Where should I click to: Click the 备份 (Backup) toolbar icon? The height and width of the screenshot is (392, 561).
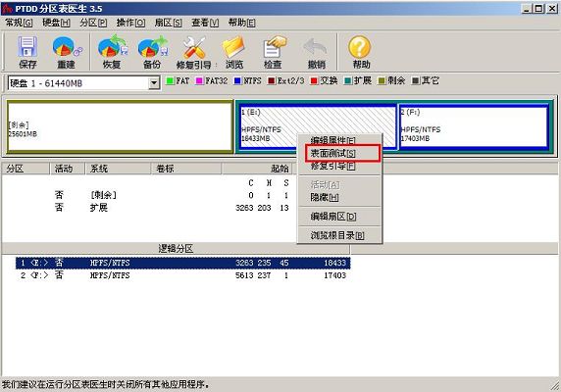[x=153, y=46]
